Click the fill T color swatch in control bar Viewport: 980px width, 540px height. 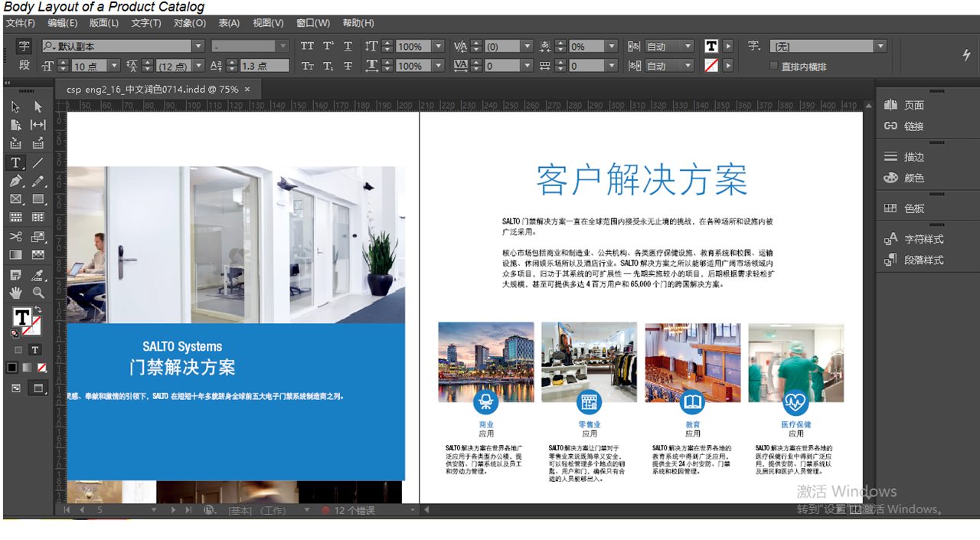point(711,46)
